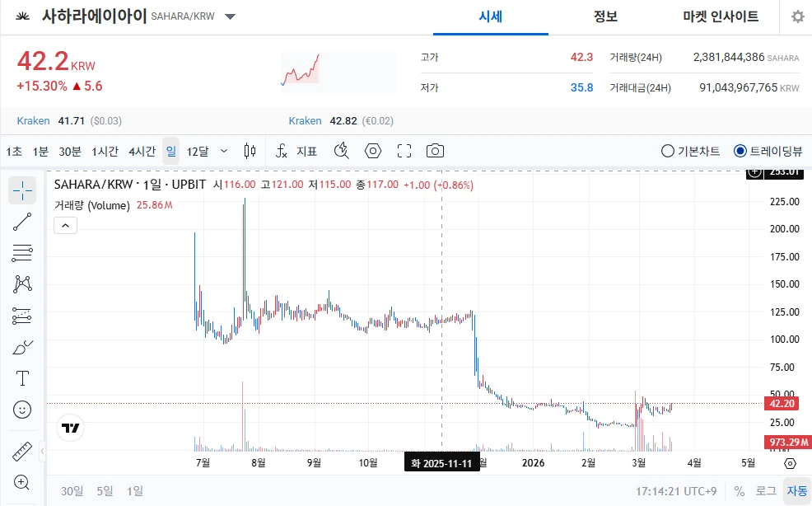Viewport: 812px width, 506px height.
Task: Select the 12달 interval
Action: [x=198, y=152]
